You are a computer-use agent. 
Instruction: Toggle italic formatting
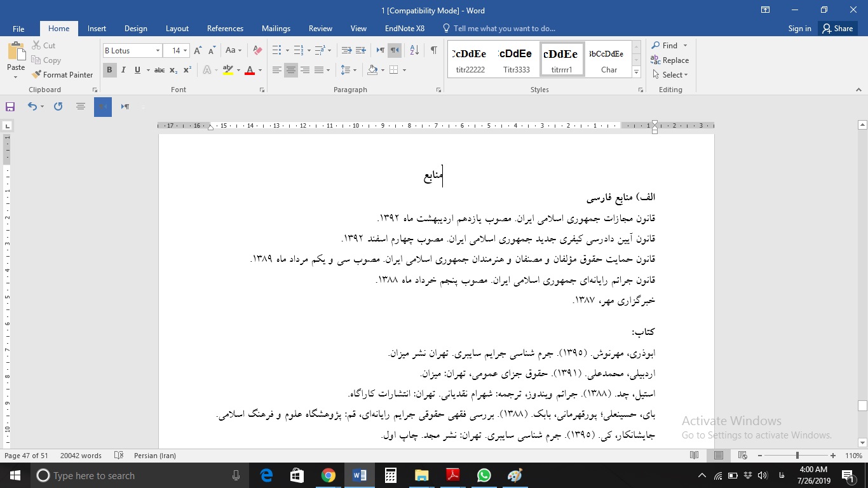pos(123,70)
